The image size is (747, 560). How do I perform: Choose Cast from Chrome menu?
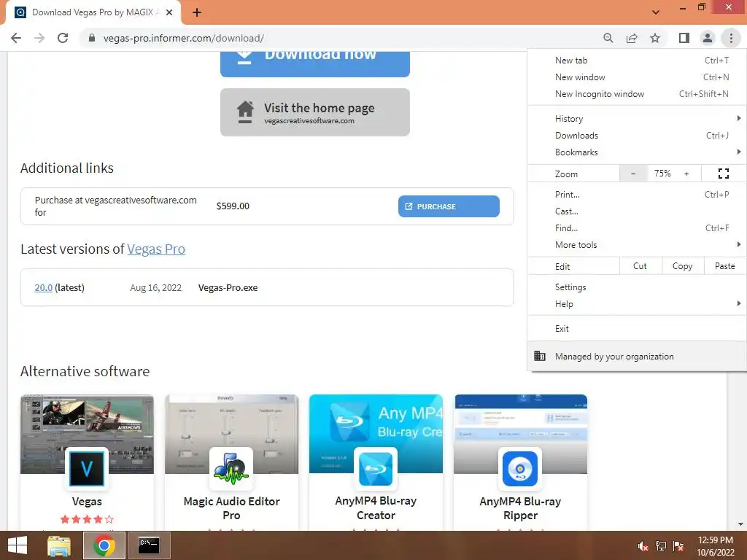[637, 211]
